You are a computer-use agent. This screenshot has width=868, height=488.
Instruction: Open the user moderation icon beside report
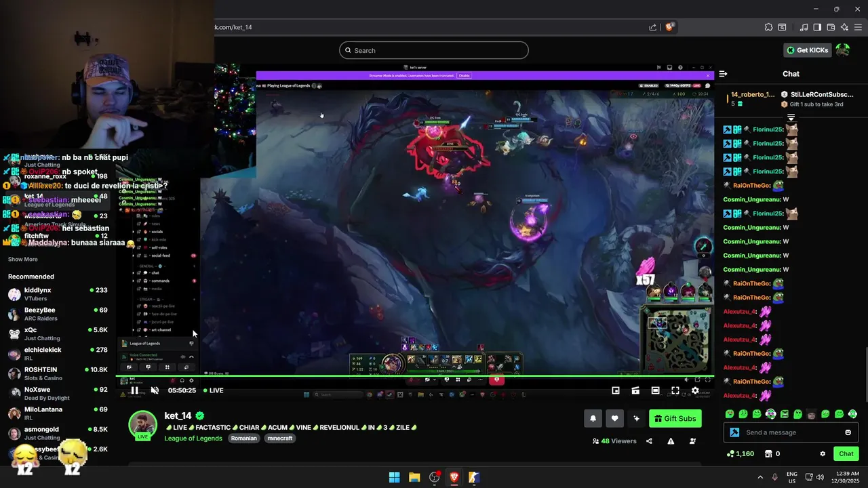(692, 441)
